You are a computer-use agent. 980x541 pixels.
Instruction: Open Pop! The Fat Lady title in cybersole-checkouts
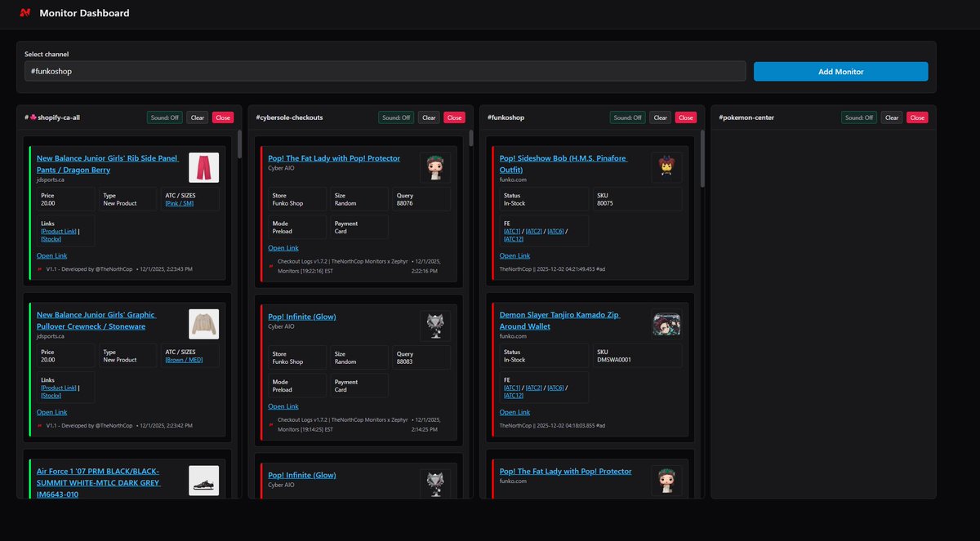334,158
